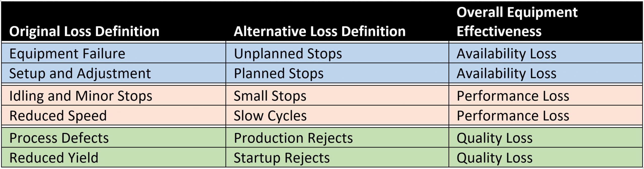Click Performance Loss in the Small Stops row
Screen dimensions: 644x169
click(513, 96)
